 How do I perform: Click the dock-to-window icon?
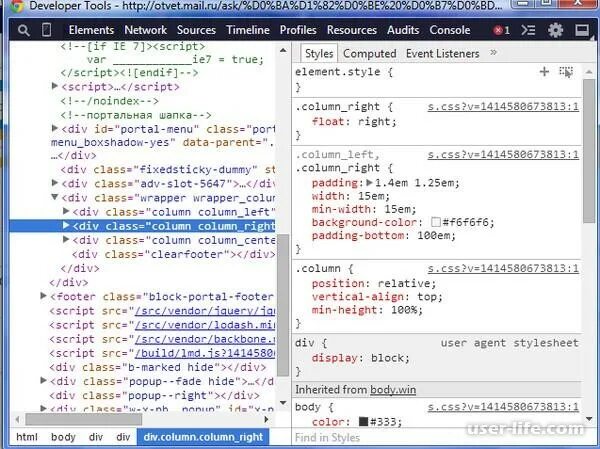(x=582, y=30)
